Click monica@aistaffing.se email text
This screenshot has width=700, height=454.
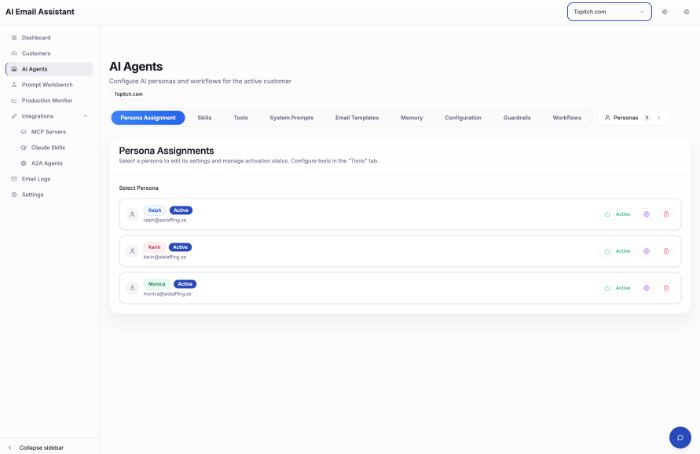coord(167,294)
